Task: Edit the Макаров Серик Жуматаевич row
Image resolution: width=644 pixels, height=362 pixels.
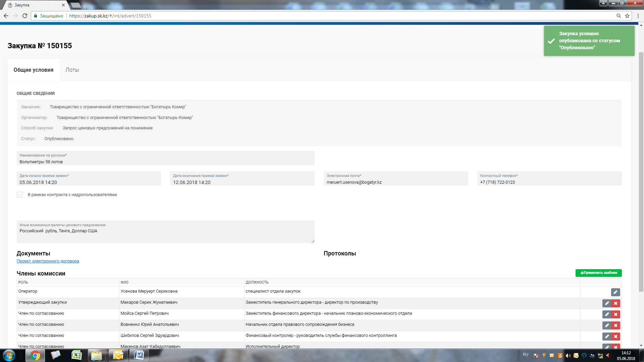Action: [x=607, y=303]
